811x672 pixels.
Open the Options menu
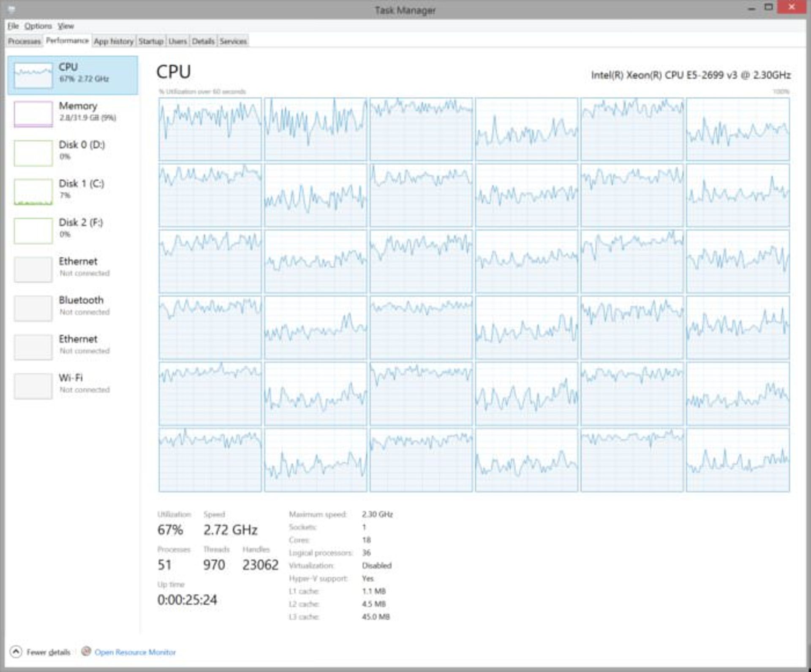38,26
